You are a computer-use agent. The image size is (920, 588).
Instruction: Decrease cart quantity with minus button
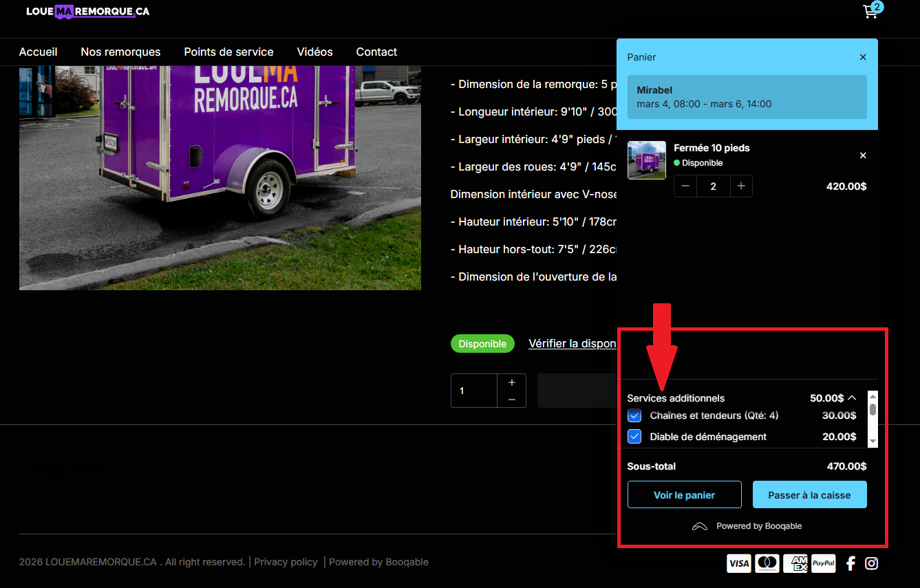pos(685,186)
